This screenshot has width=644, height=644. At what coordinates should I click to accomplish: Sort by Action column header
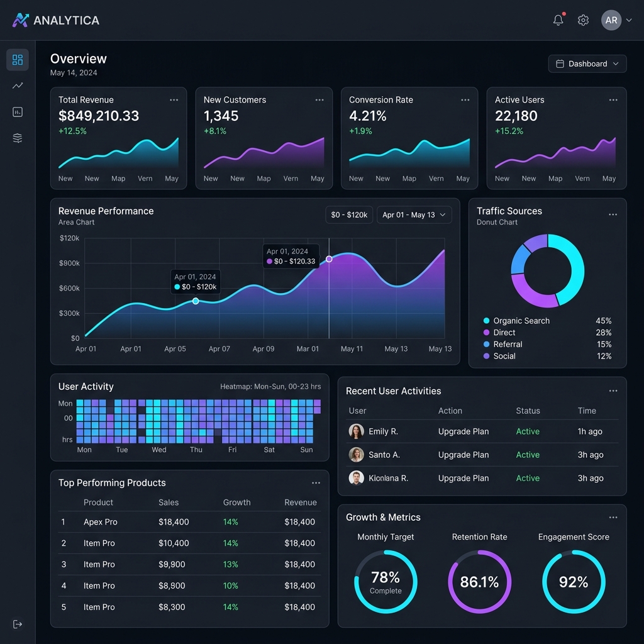pos(450,411)
